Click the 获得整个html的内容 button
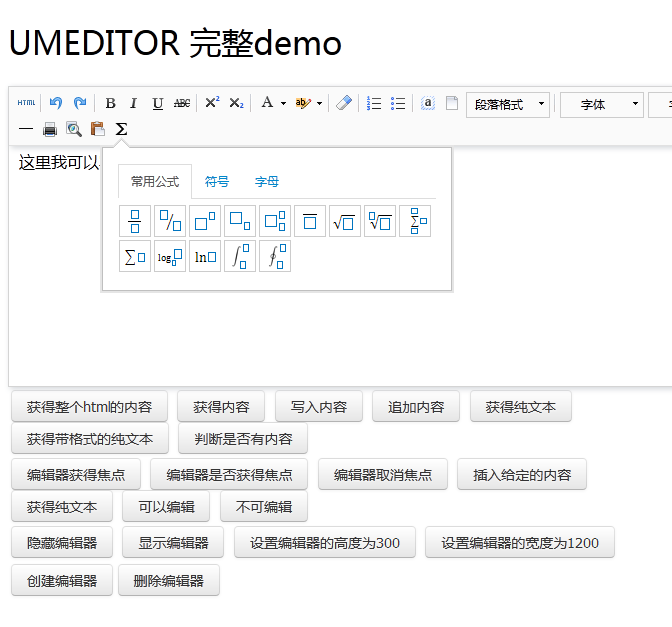The image size is (672, 627). coord(90,407)
